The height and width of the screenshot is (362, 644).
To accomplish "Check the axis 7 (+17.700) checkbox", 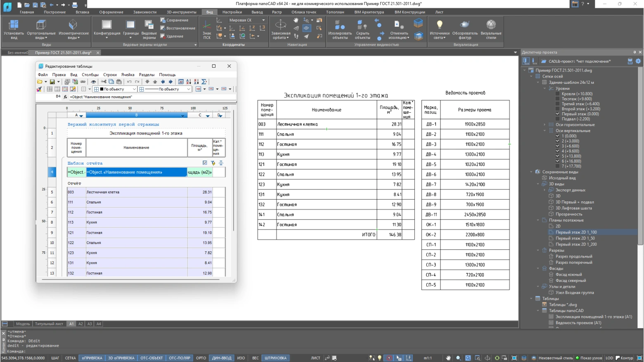I will click(x=557, y=166).
